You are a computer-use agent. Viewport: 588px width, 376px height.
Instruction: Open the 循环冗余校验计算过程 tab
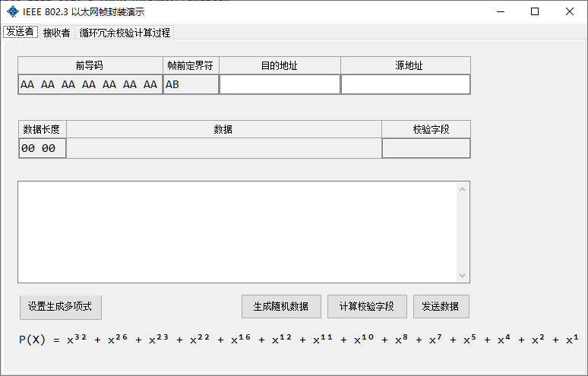(x=125, y=33)
